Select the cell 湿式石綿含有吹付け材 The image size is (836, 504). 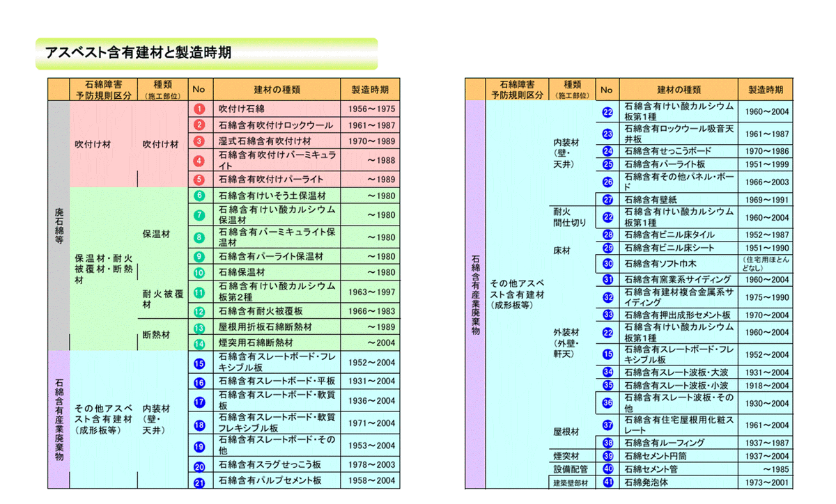[277, 141]
